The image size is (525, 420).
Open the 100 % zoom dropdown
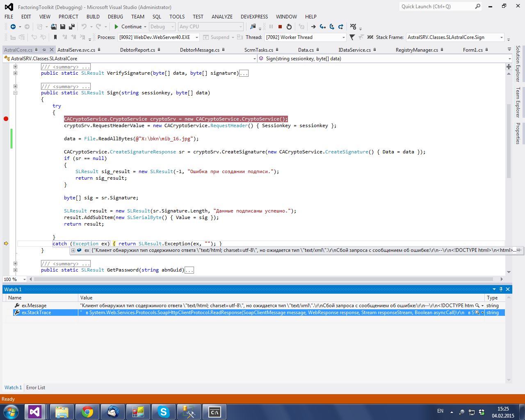(x=15, y=279)
